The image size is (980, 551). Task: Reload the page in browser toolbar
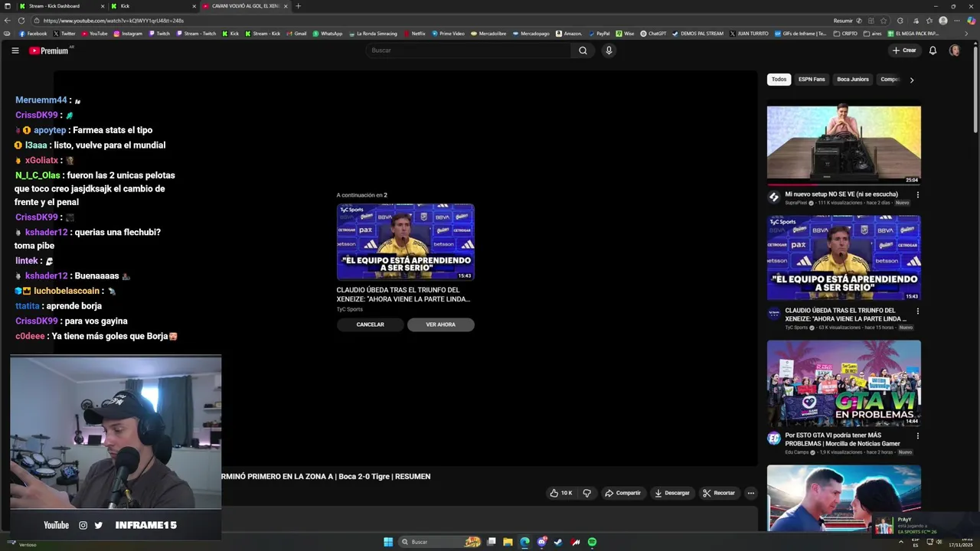(x=21, y=21)
